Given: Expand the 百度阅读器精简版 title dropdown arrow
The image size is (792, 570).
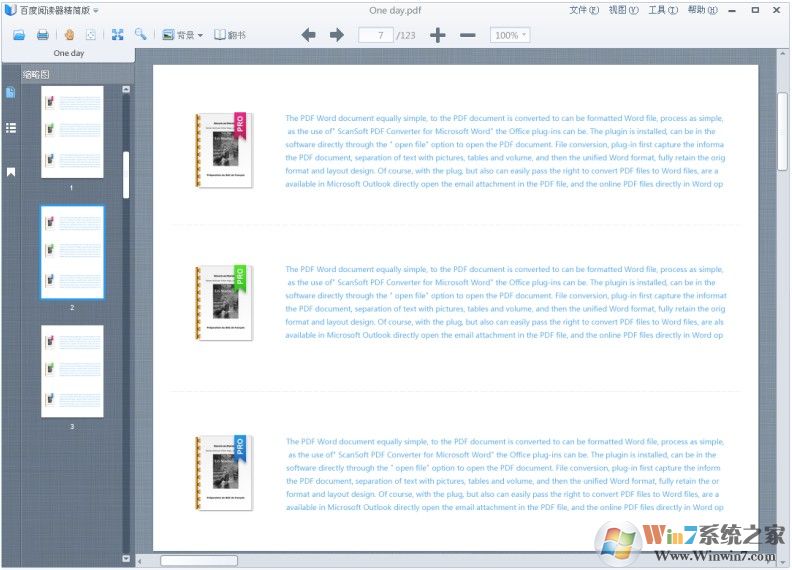Looking at the screenshot, I should coord(96,10).
